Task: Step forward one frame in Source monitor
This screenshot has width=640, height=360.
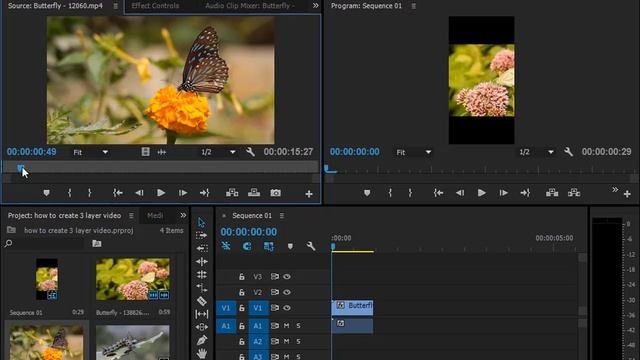Action: pyautogui.click(x=183, y=193)
